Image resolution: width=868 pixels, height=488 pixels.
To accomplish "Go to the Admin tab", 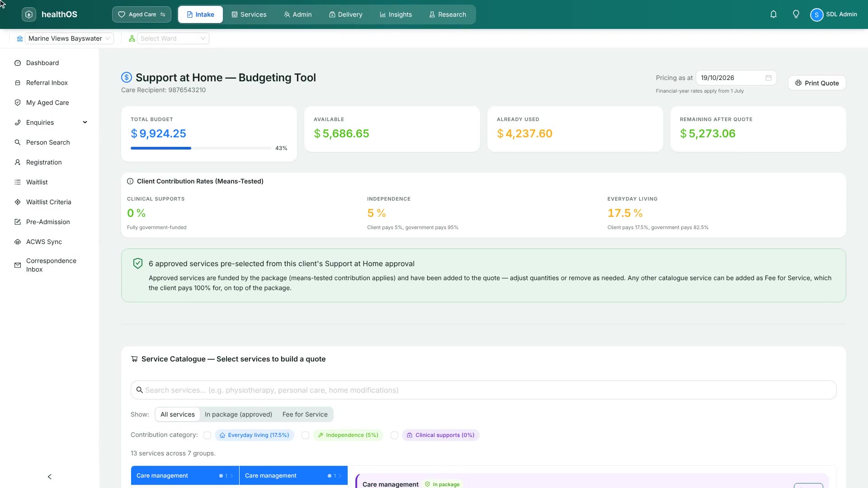I will click(x=298, y=14).
